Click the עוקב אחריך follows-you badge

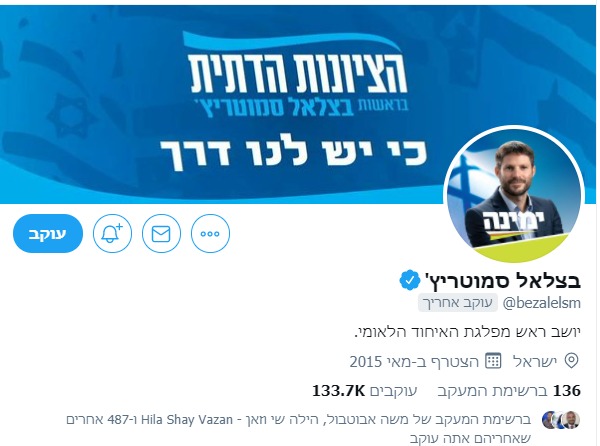(457, 303)
